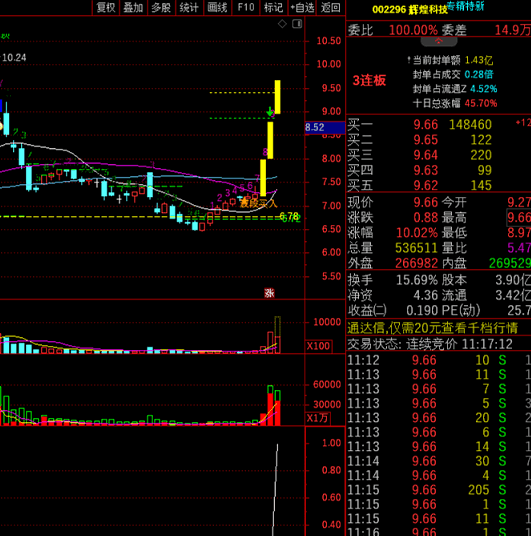Click the 内盘 269529 value
The width and height of the screenshot is (531, 536).
[510, 263]
